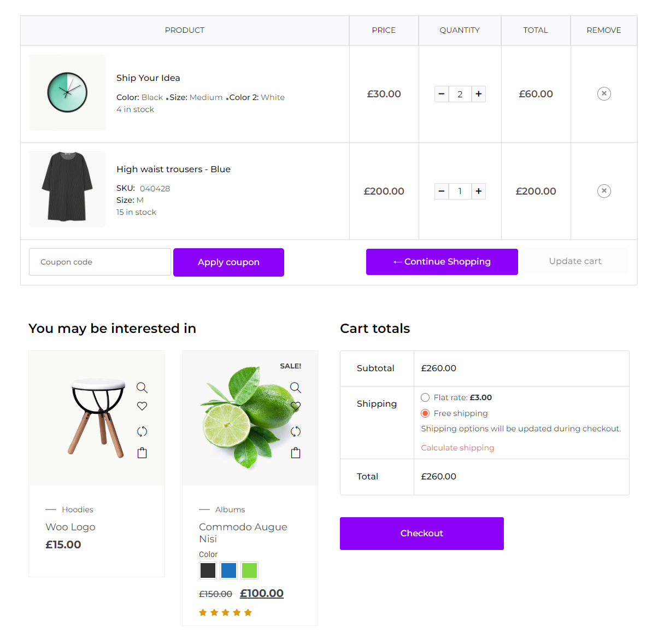Click the Apply coupon button
The image size is (658, 644).
point(228,262)
